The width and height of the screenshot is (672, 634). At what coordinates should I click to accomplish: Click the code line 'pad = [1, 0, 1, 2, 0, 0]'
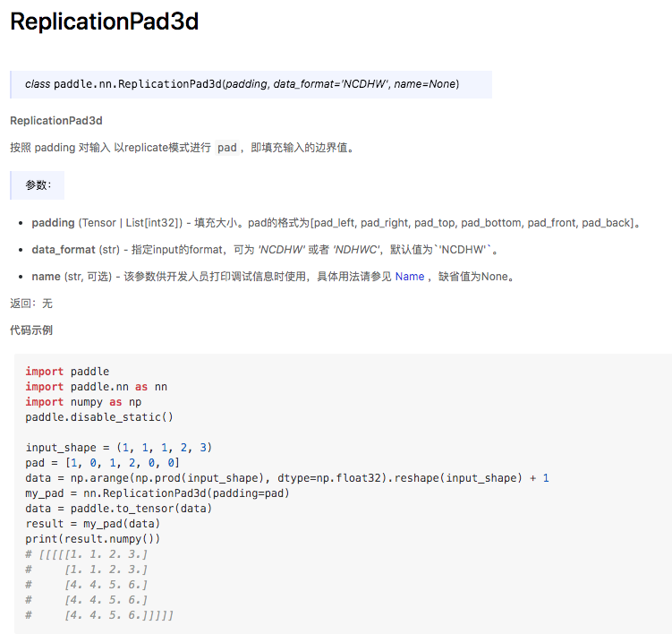point(102,463)
